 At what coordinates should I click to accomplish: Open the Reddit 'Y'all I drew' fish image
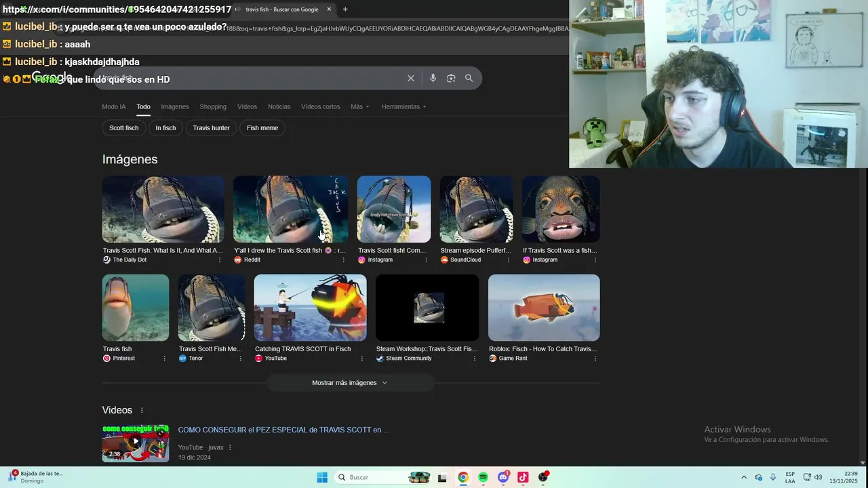(x=291, y=209)
